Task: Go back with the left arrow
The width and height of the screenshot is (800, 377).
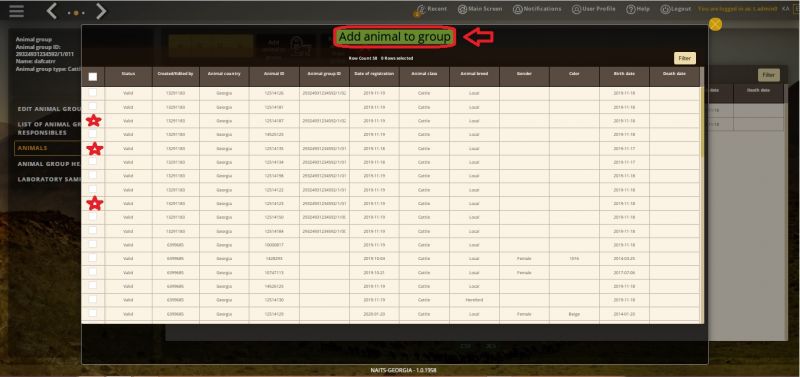Action: pos(52,11)
